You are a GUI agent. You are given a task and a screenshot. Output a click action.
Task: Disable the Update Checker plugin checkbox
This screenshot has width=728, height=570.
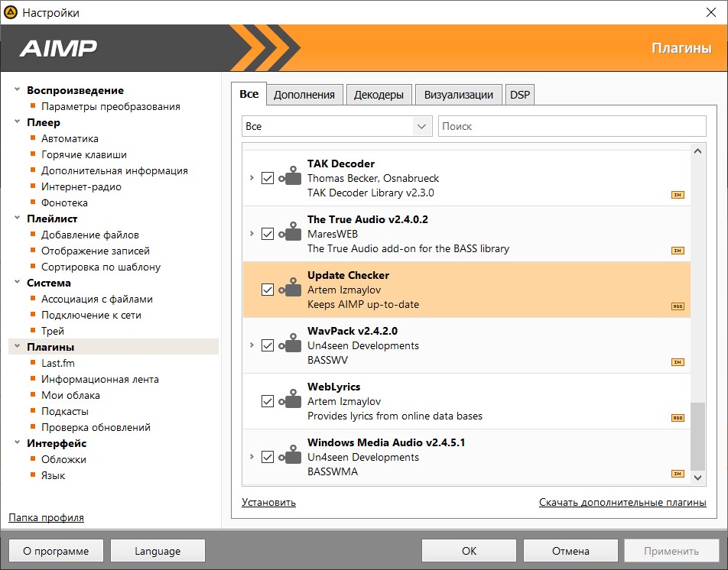[x=268, y=290]
